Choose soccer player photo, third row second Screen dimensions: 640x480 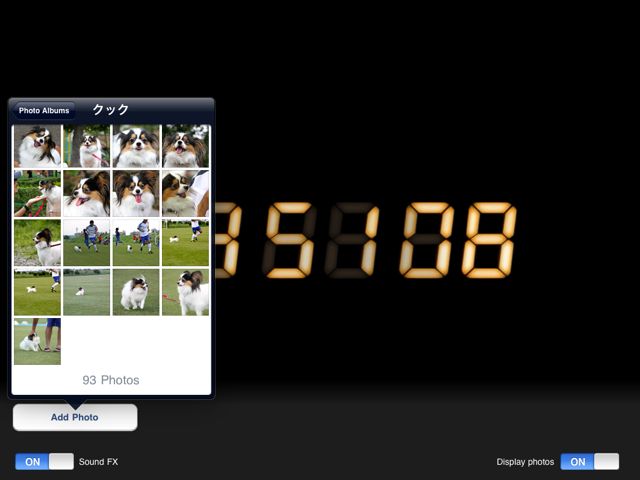tap(87, 243)
